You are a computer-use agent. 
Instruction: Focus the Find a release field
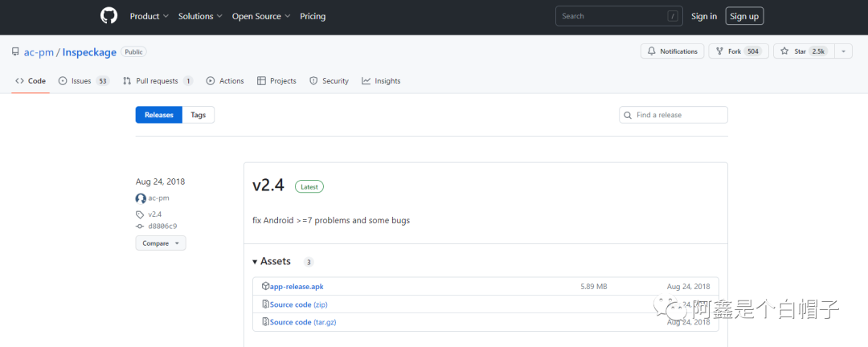coord(674,115)
